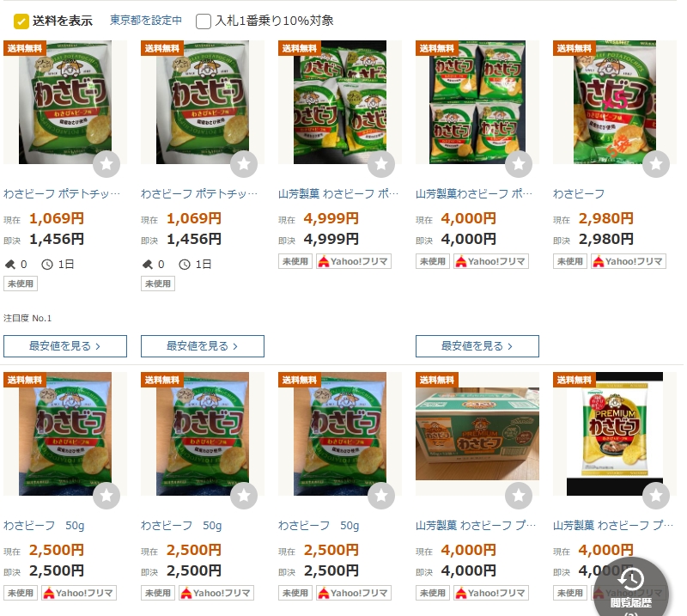
Task: Click the star on the first 50g listing
Action: click(x=106, y=496)
